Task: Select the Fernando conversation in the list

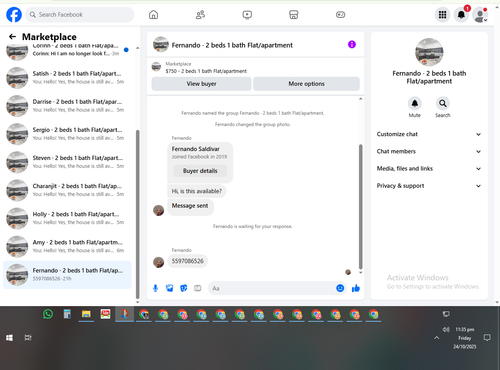Action: [x=67, y=275]
